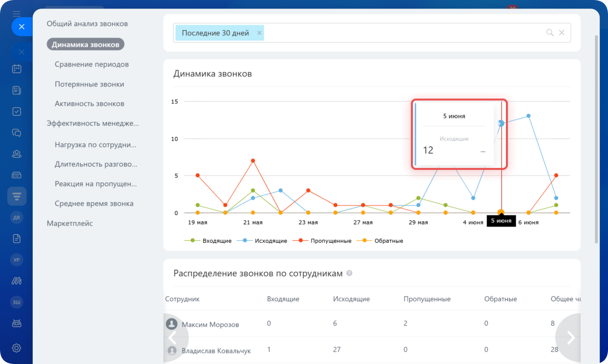Viewport: 608px width, 364px height.
Task: Open the Маркетплейс menu item
Action: 69,223
